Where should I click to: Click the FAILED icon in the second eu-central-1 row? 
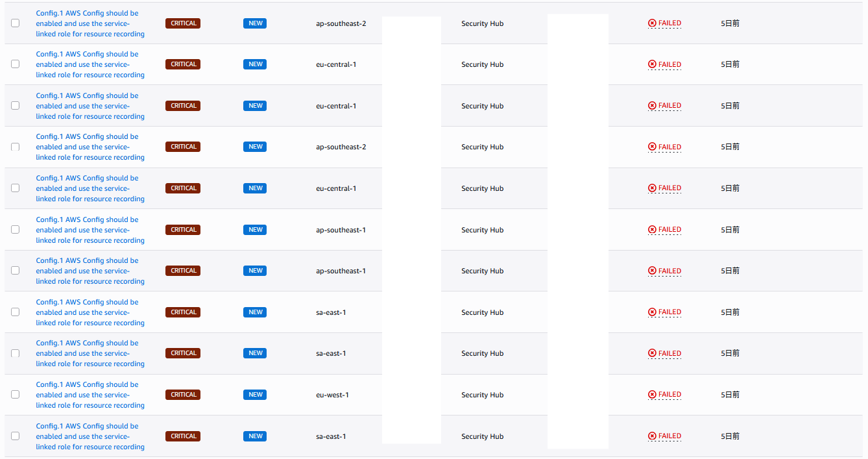click(x=652, y=106)
